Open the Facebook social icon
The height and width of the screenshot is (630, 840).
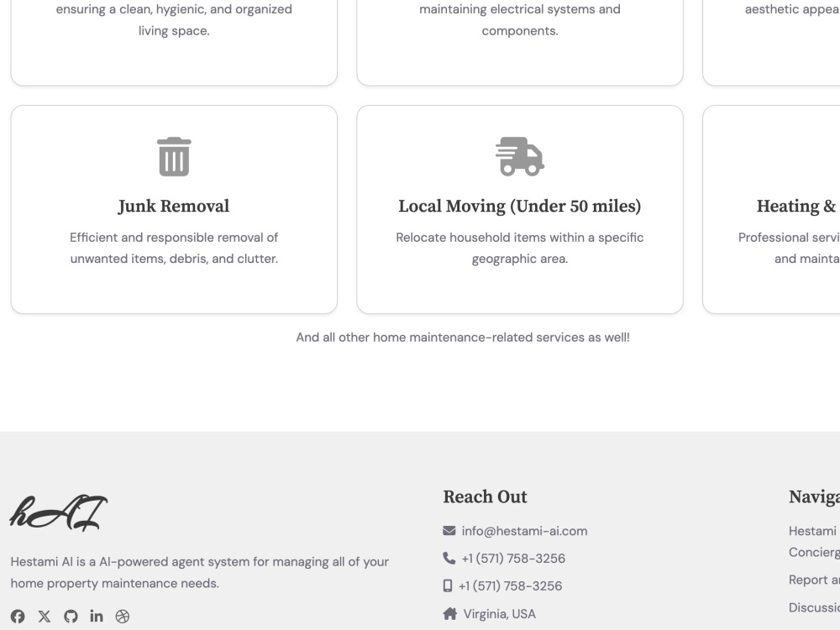pos(18,616)
